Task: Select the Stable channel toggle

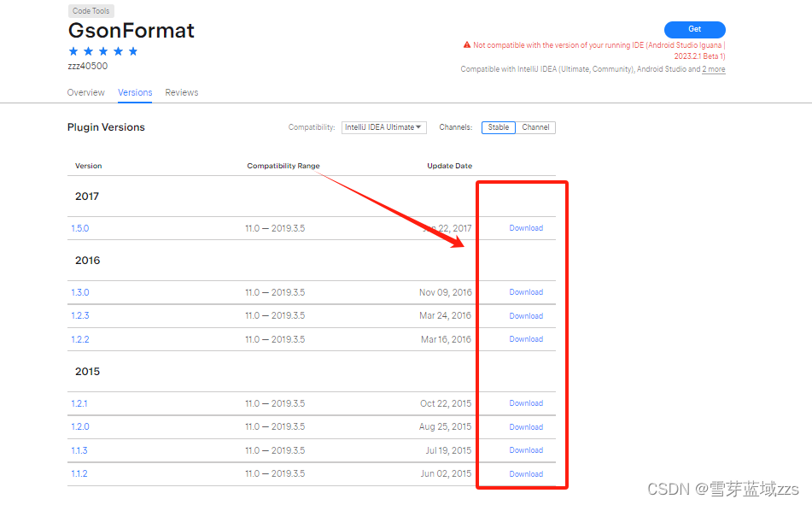Action: (x=498, y=127)
